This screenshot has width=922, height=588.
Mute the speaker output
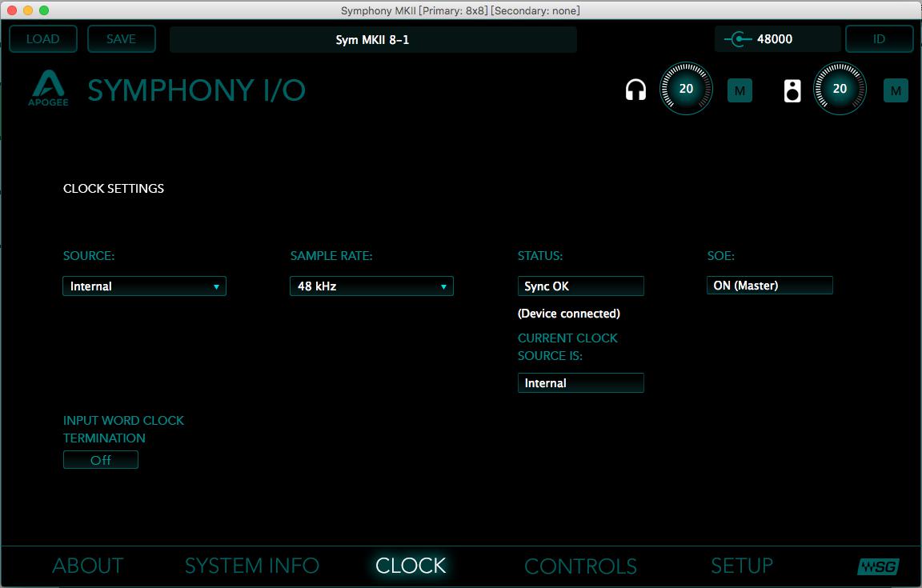click(895, 90)
